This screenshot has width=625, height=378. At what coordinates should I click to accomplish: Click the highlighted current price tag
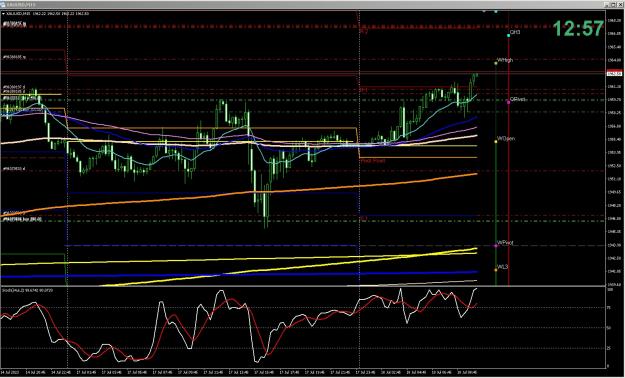pyautogui.click(x=615, y=74)
